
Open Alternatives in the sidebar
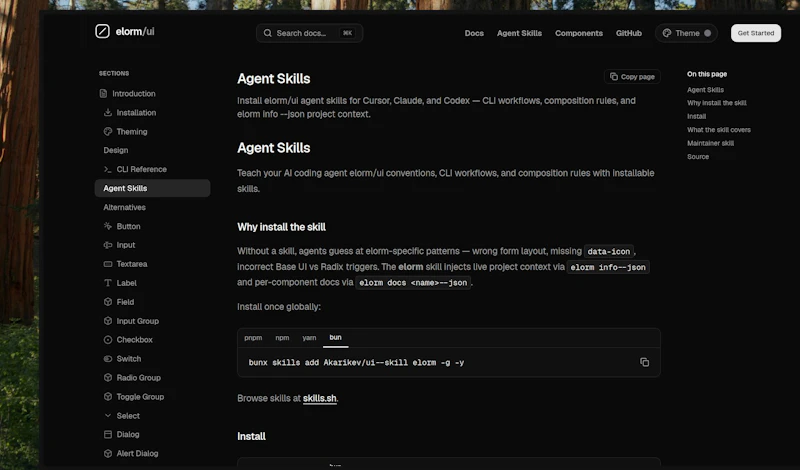click(124, 207)
